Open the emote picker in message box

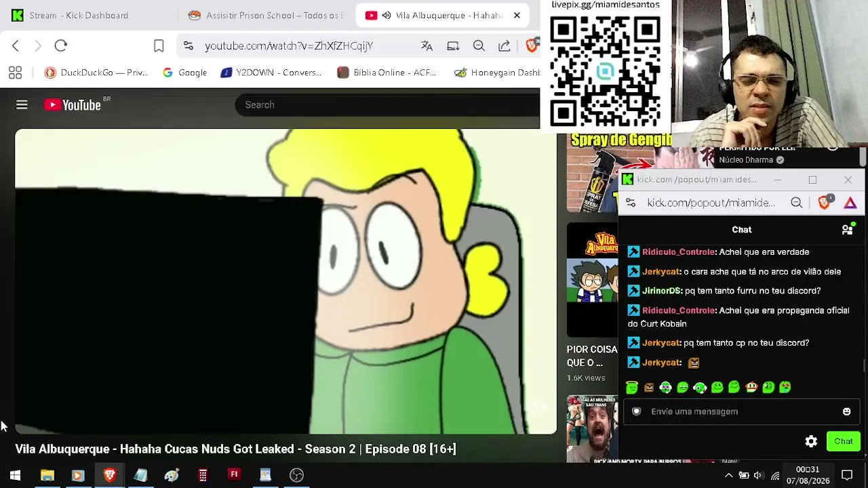(846, 411)
